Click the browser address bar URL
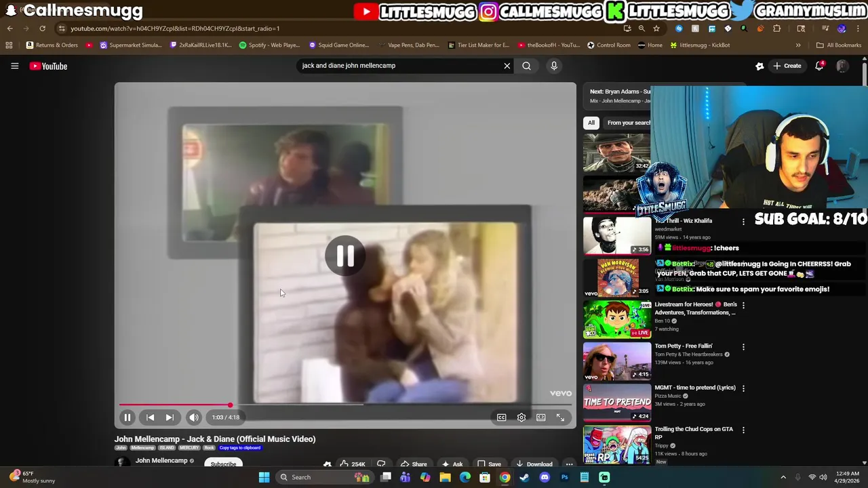This screenshot has width=868, height=488. 175,28
